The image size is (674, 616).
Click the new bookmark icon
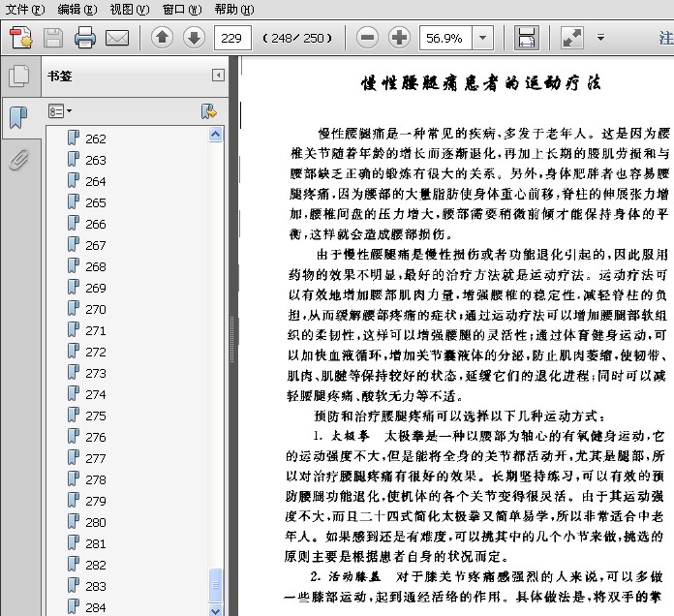click(209, 111)
